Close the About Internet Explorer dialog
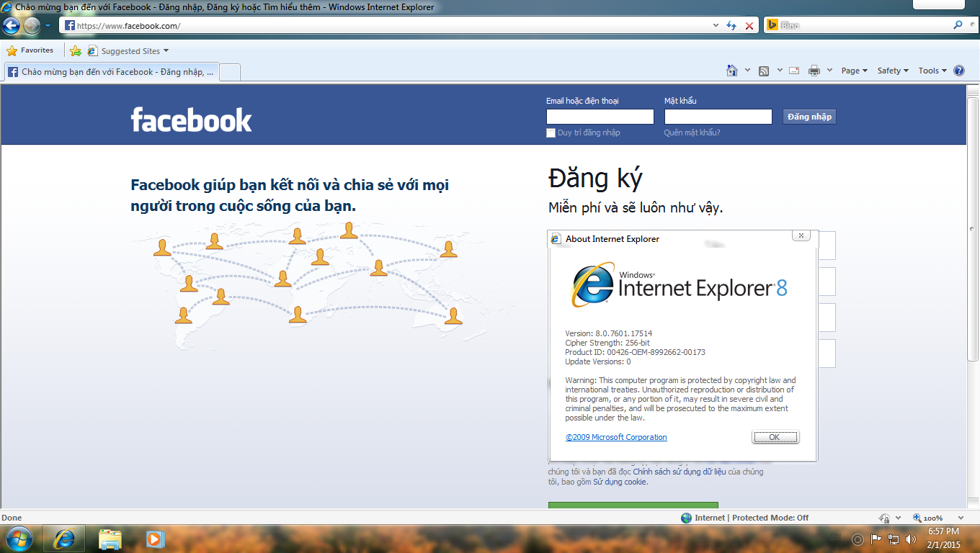980x553 pixels. 801,235
